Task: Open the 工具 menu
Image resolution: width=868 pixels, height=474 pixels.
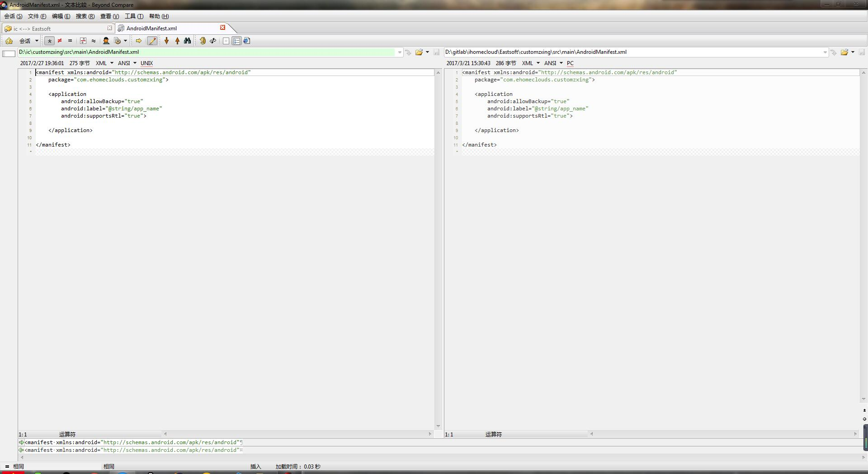Action: tap(134, 16)
